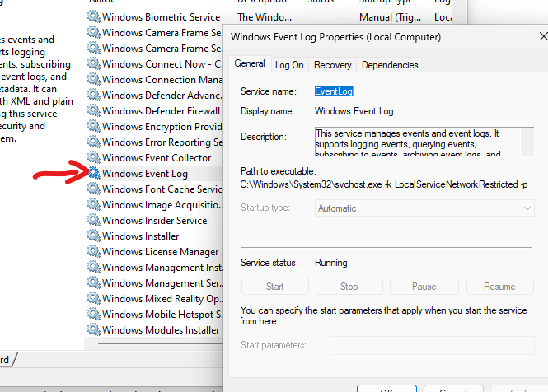
Task: Select the Windows Error Reporting service row
Action: 154,142
